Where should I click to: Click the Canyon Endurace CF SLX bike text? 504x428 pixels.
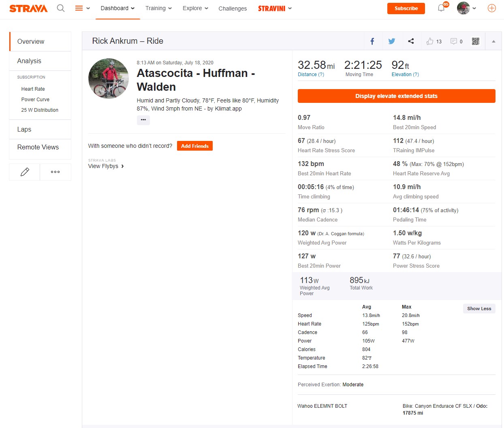443,406
